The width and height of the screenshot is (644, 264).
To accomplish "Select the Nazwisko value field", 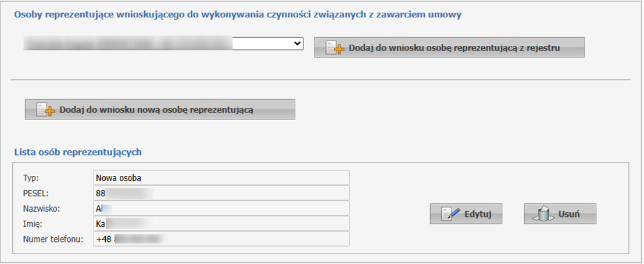I will pos(221,208).
